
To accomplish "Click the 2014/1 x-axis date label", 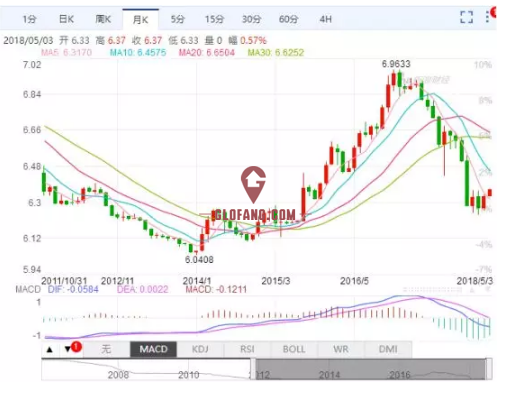I will click(197, 281).
